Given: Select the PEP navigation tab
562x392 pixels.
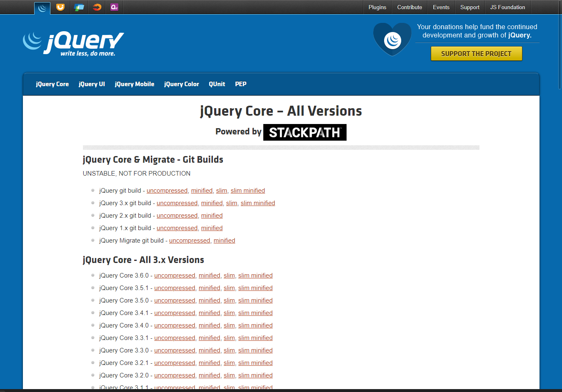Looking at the screenshot, I should point(241,84).
